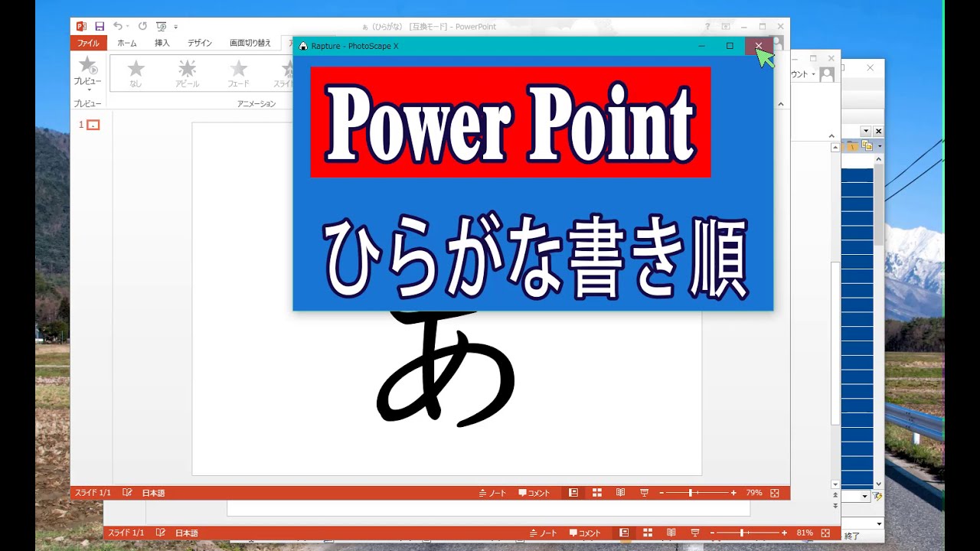Toggle コメント pane in front PowerPoint status bar
The image size is (980, 551).
[x=534, y=493]
